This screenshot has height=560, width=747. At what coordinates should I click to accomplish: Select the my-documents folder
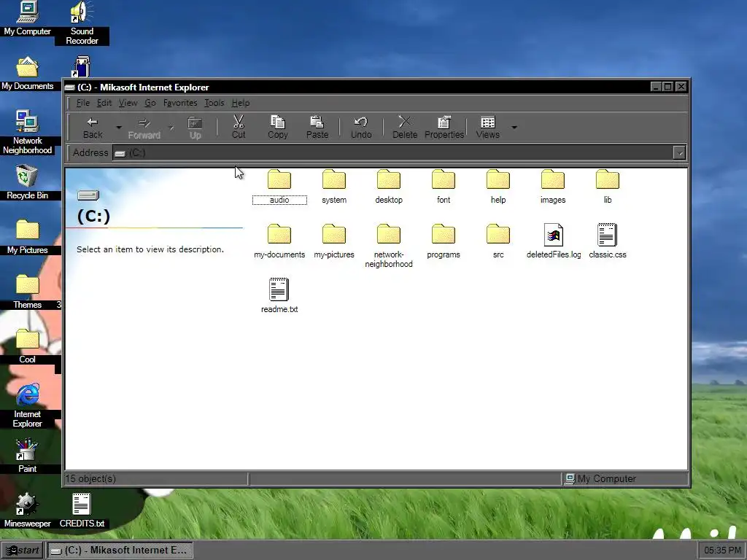coord(279,241)
